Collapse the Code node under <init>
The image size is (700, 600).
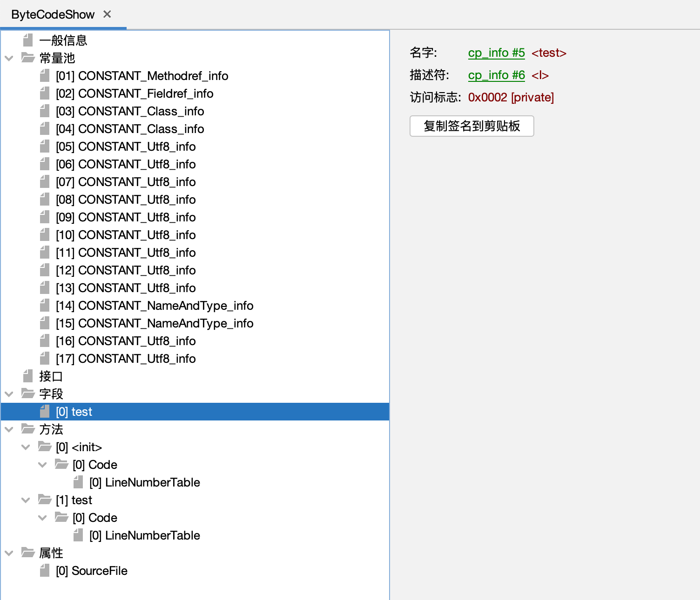[x=42, y=465]
